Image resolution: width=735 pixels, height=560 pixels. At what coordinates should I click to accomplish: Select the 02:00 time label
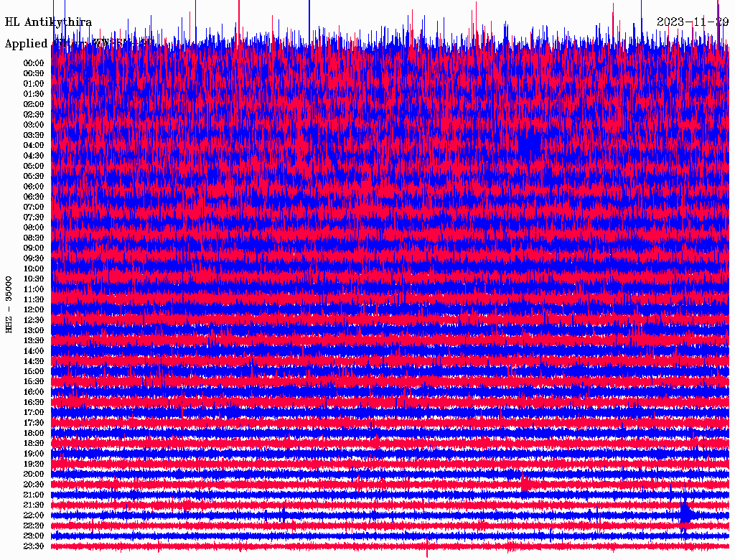point(34,105)
